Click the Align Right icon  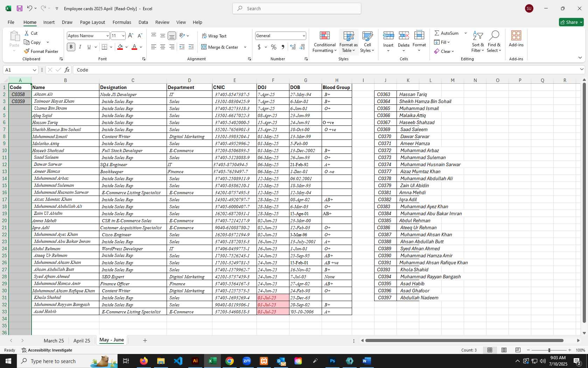point(172,47)
